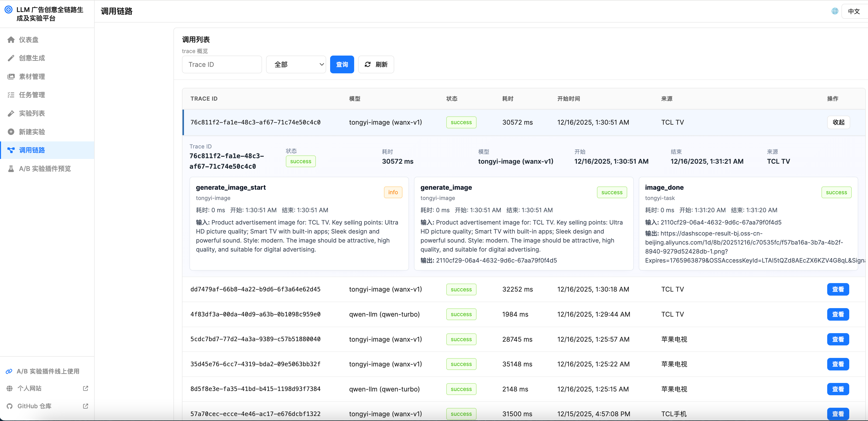Click the 开始时间 column header
868x421 pixels.
[568, 99]
